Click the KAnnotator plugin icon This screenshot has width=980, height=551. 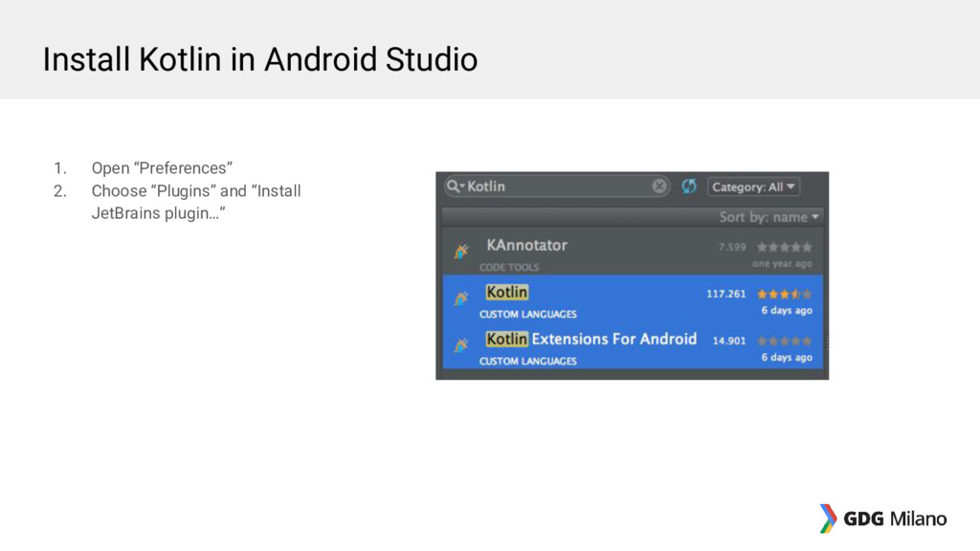point(461,252)
